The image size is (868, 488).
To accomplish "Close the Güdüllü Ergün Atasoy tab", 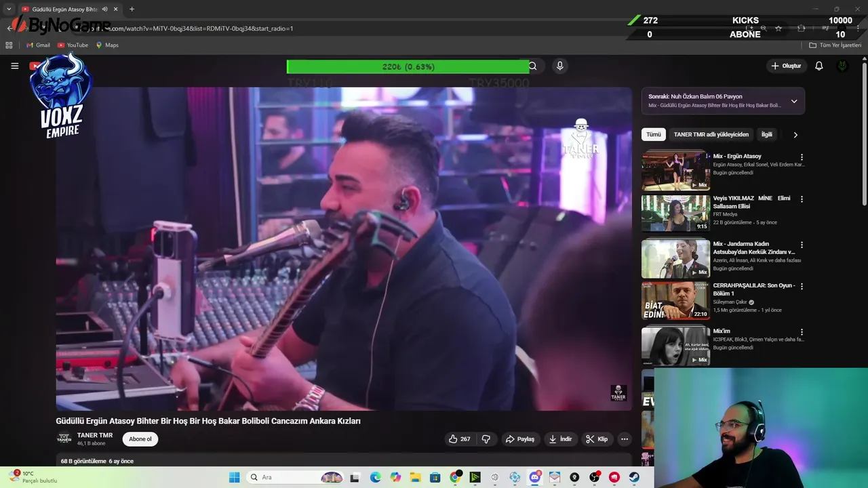I will point(116,9).
